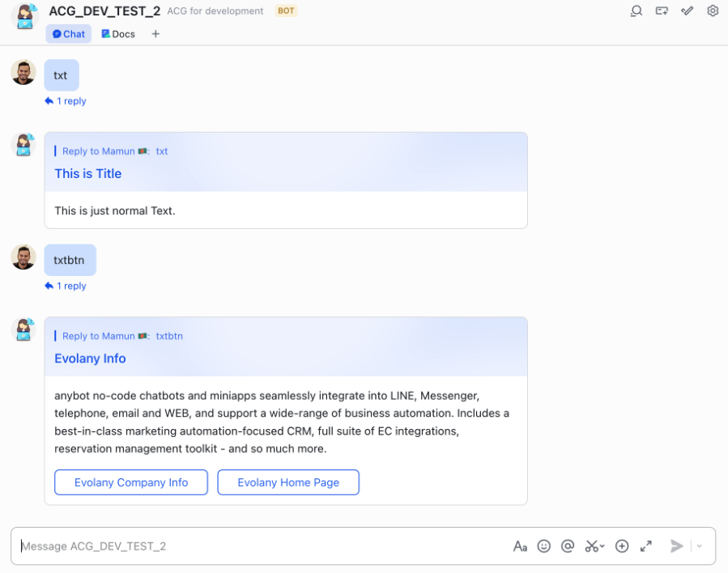Open the send options dropdown arrow
The image size is (728, 573).
(700, 546)
